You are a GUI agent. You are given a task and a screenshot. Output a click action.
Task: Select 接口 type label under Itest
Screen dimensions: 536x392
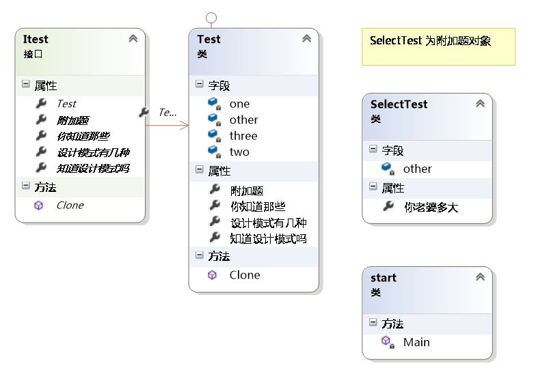[x=33, y=54]
